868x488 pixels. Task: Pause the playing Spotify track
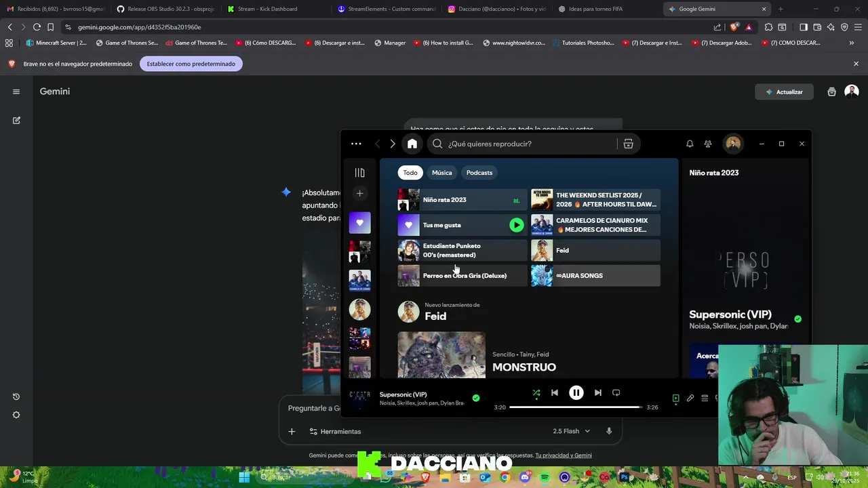(x=576, y=392)
